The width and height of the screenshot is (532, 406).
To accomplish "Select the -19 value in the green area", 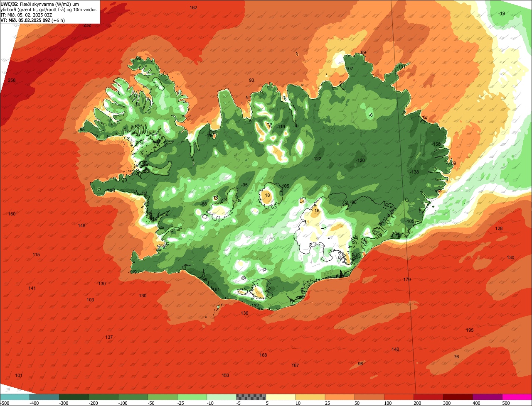I will point(502,14).
